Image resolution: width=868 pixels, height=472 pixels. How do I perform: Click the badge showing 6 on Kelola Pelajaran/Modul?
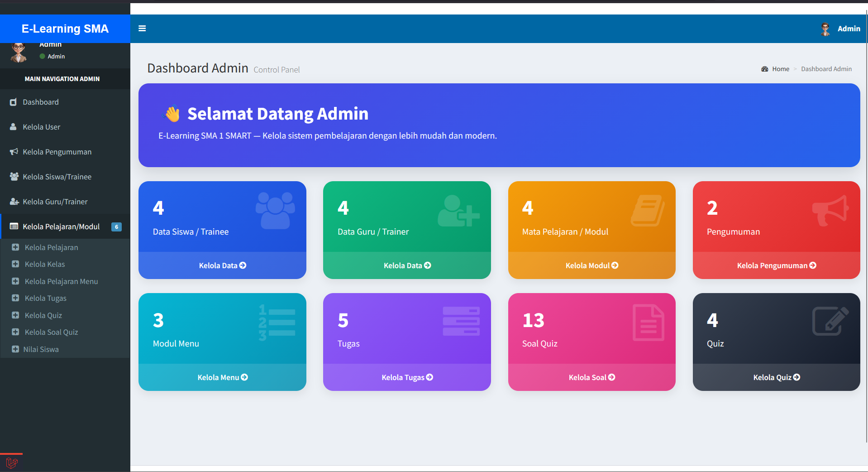tap(117, 227)
